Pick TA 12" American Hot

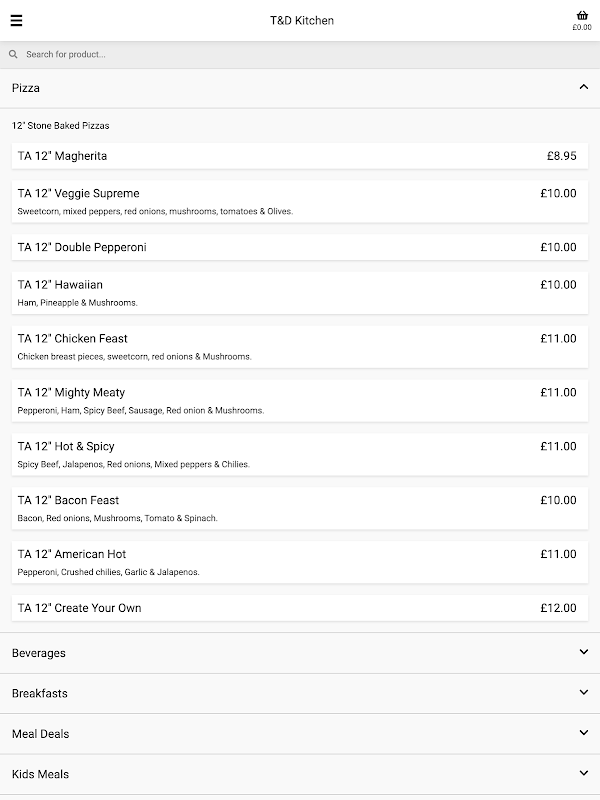300,562
